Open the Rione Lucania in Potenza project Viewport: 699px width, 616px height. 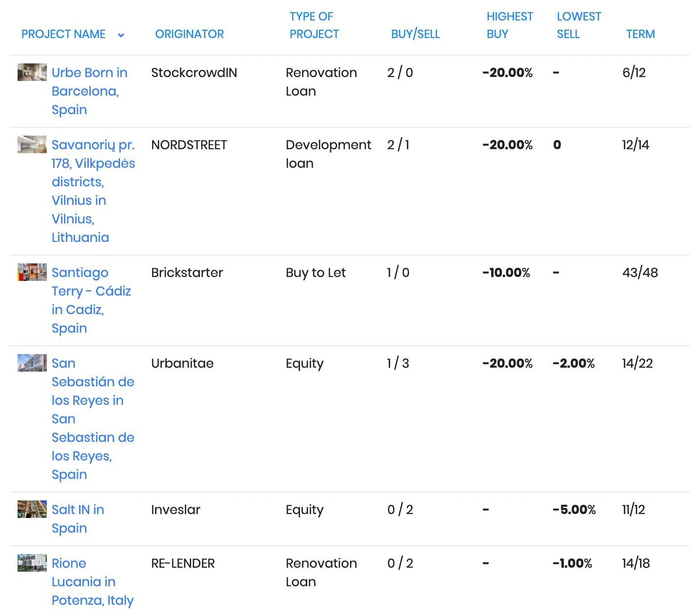tap(93, 582)
